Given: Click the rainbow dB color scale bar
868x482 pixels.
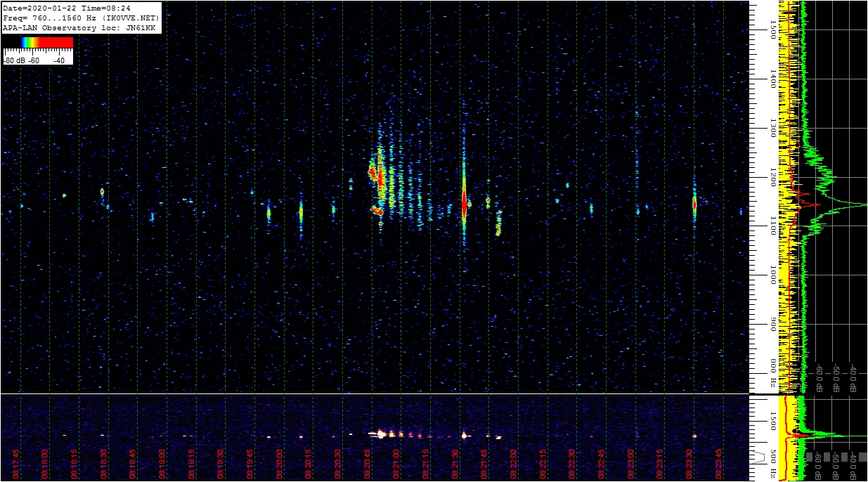Looking at the screenshot, I should (x=38, y=42).
